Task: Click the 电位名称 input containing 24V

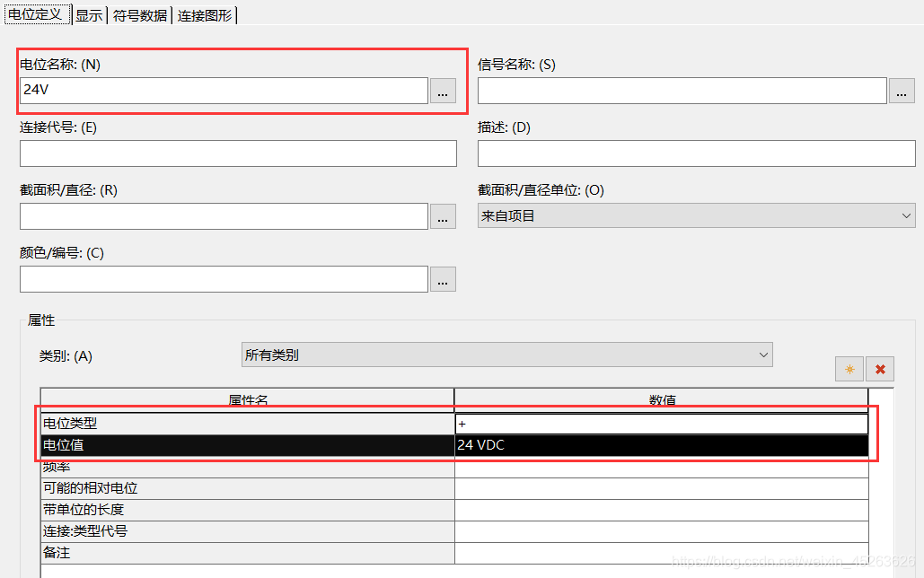Action: pyautogui.click(x=224, y=91)
